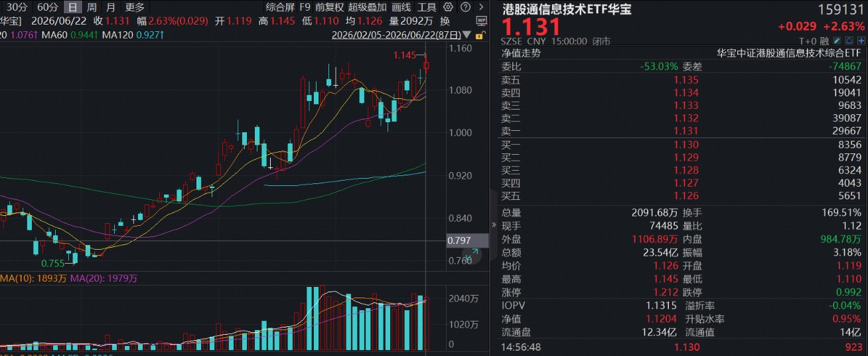This screenshot has width=868, height=356.
Task: Click the 0.755 low price marker on chart
Action: tap(53, 263)
